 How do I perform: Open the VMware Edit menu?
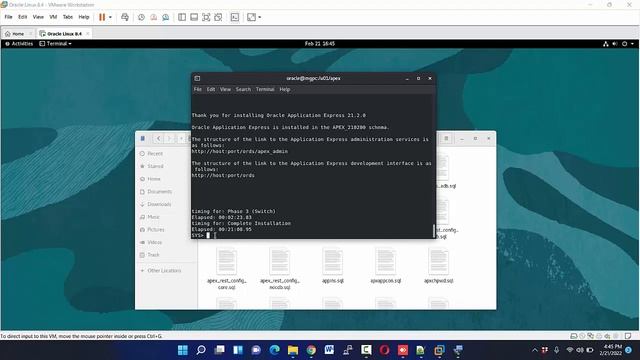(x=22, y=17)
